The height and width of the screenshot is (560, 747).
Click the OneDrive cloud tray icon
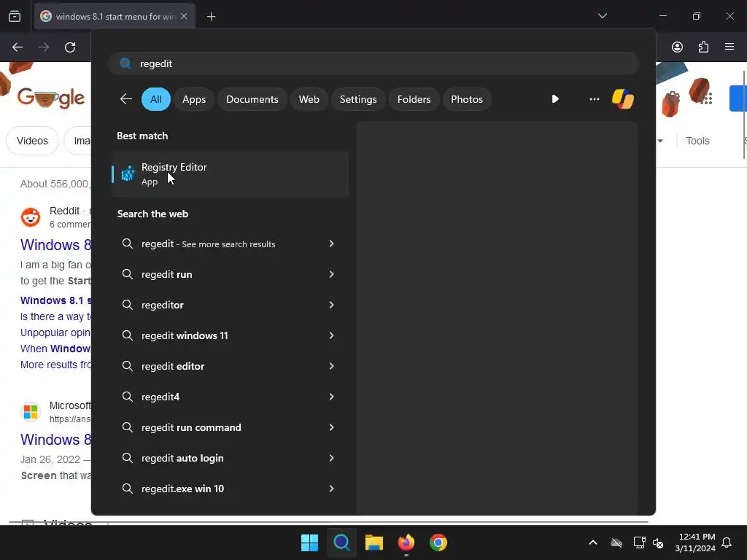[616, 542]
